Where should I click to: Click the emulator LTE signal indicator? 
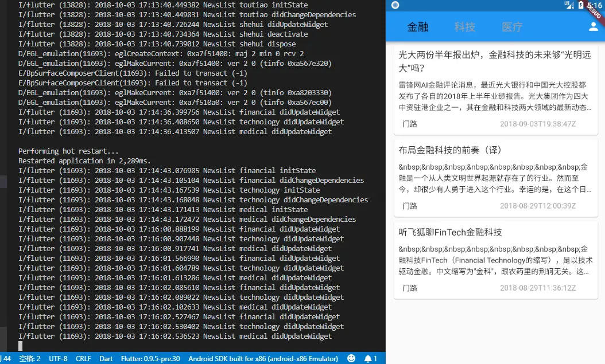point(569,5)
